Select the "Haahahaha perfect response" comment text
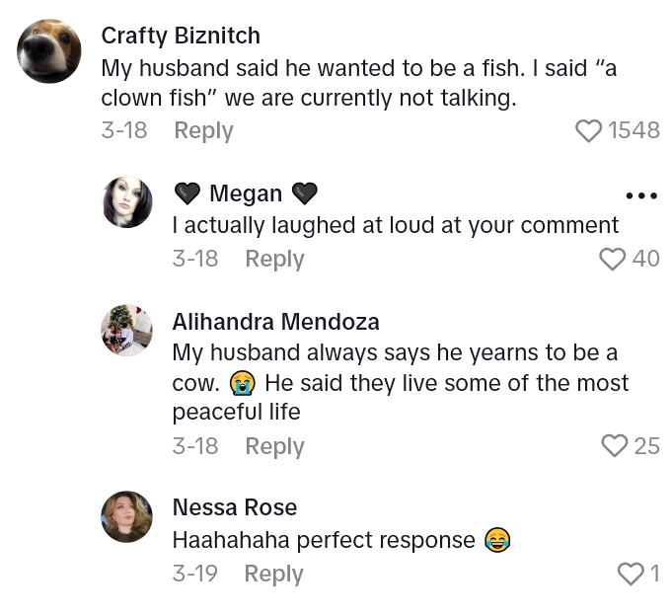This screenshot has width=672, height=616. pyautogui.click(x=324, y=540)
